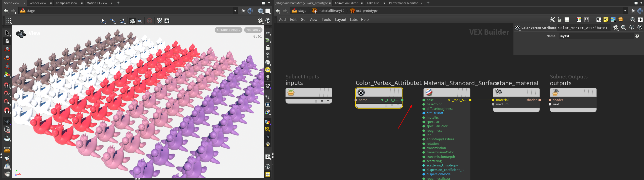The width and height of the screenshot is (644, 180).
Task: Open the network editor wrench tools icon
Action: (552, 20)
